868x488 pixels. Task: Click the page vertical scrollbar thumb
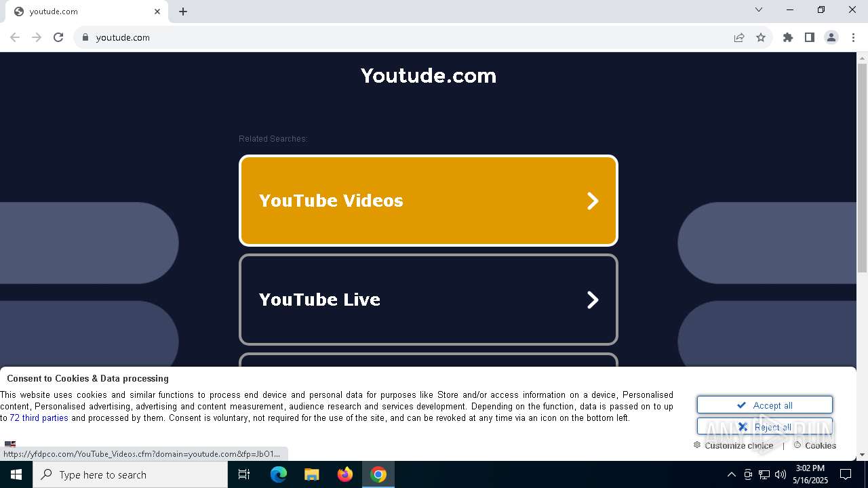click(863, 168)
